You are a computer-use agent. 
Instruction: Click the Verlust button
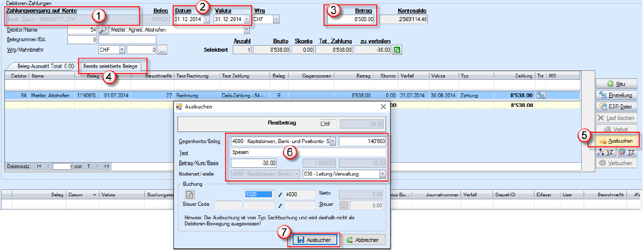616,130
